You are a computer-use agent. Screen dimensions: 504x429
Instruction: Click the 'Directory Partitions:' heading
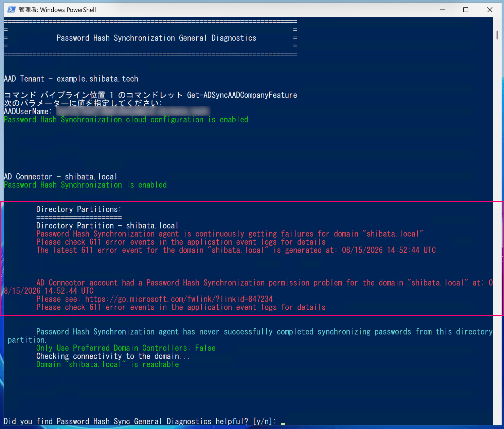[x=79, y=209]
